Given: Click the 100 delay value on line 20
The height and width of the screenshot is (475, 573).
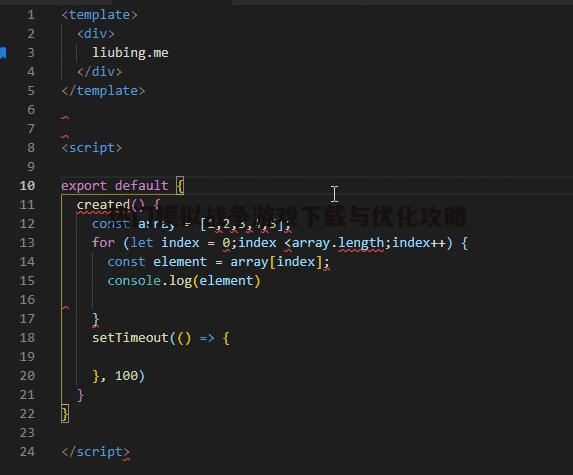Looking at the screenshot, I should [126, 376].
